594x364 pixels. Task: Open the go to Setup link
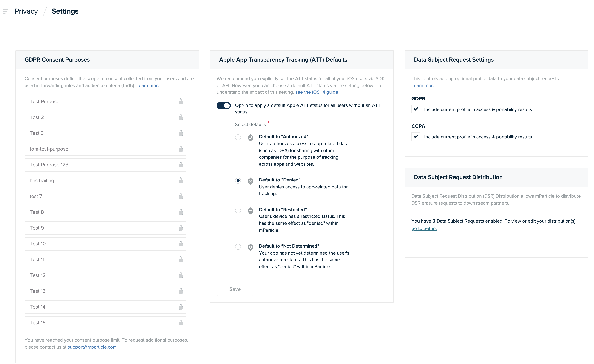(424, 228)
